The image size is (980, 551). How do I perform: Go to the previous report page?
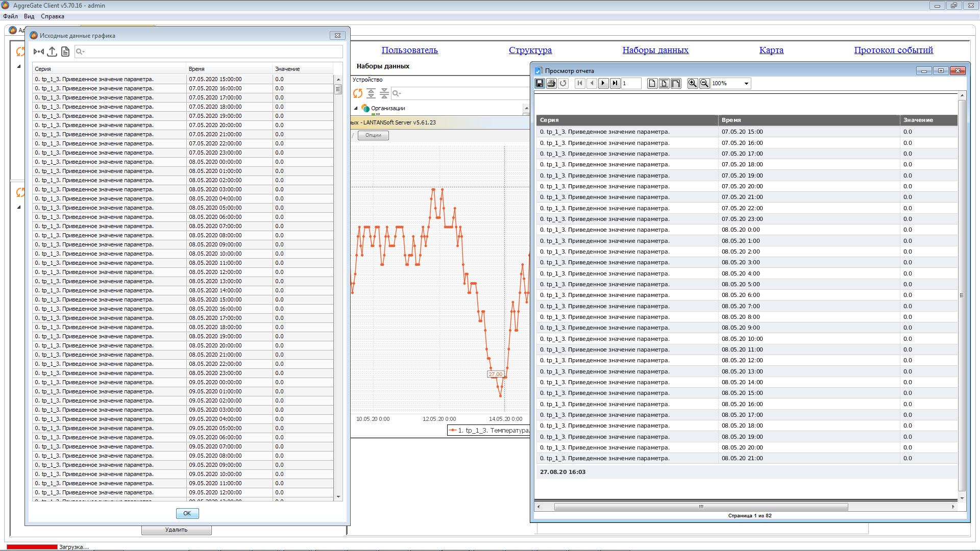click(592, 83)
